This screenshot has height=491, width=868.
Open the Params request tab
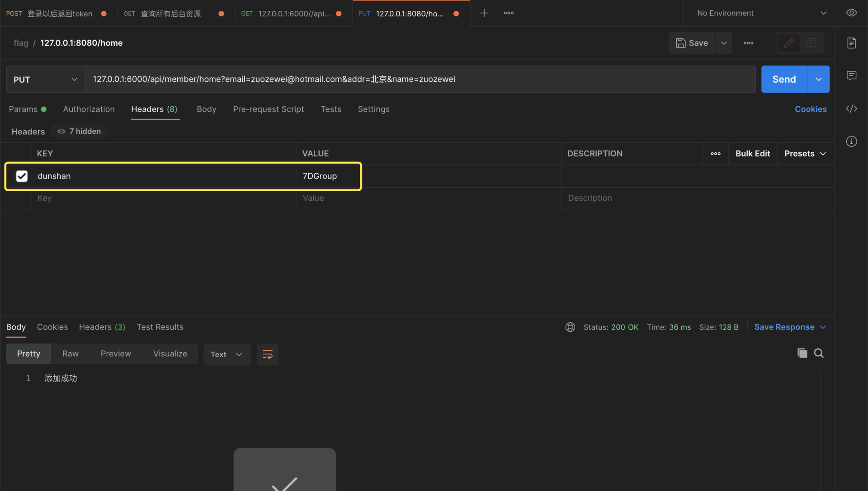(28, 109)
